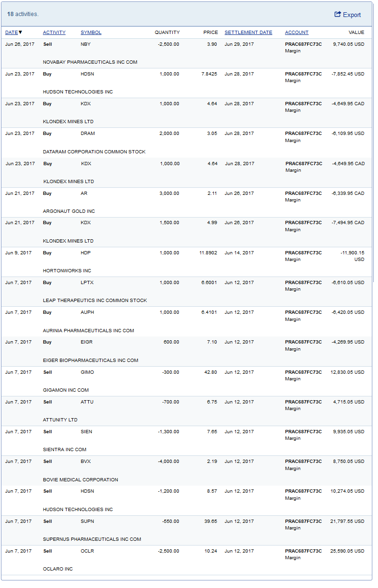The image size is (378, 588).
Task: Click the GIMO sell row symbol
Action: point(87,372)
